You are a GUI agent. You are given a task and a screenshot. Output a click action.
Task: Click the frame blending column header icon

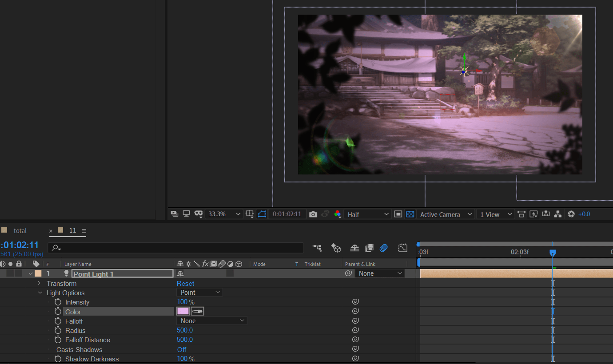pyautogui.click(x=213, y=264)
